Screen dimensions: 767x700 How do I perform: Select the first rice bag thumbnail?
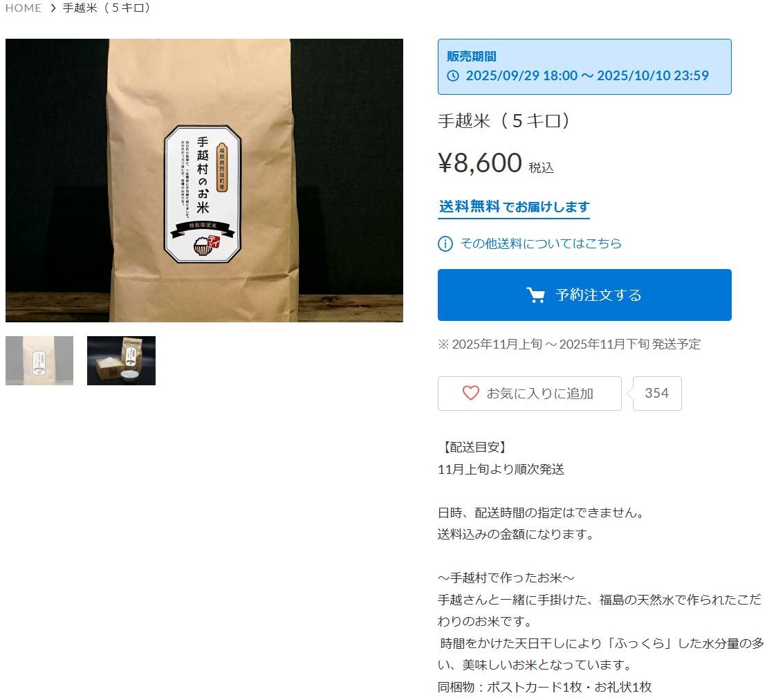tap(39, 360)
